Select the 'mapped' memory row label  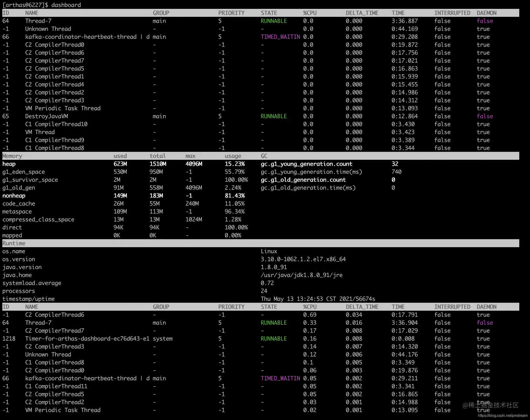tap(12, 235)
